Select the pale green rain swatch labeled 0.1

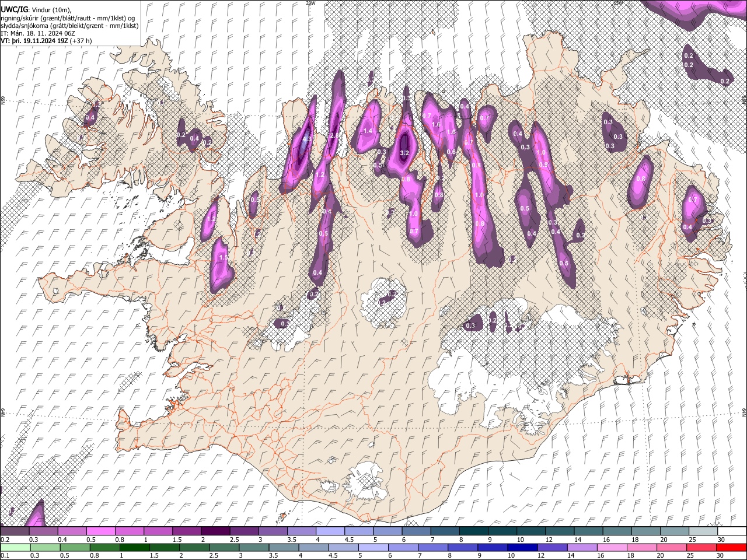tap(15, 547)
